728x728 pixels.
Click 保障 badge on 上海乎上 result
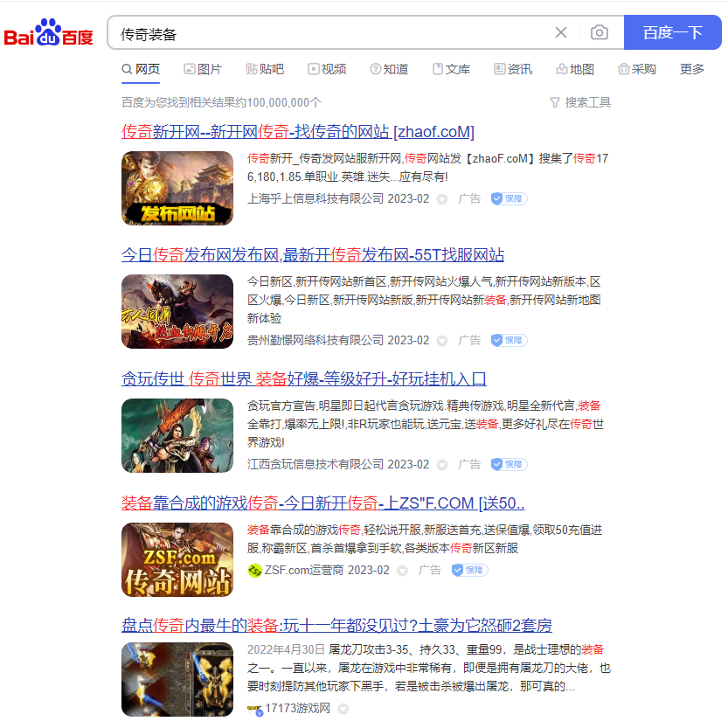pyautogui.click(x=510, y=198)
